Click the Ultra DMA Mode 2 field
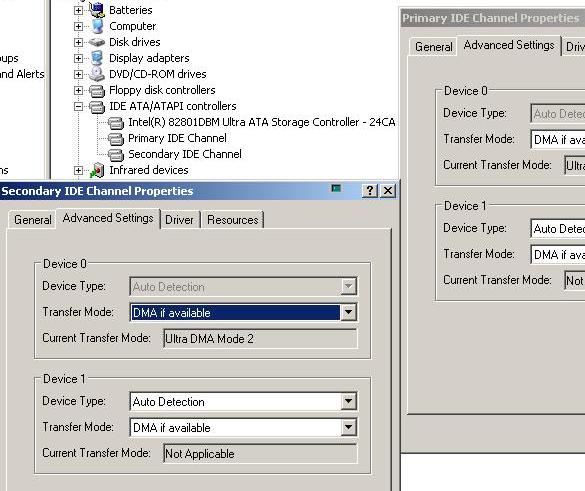 260,338
